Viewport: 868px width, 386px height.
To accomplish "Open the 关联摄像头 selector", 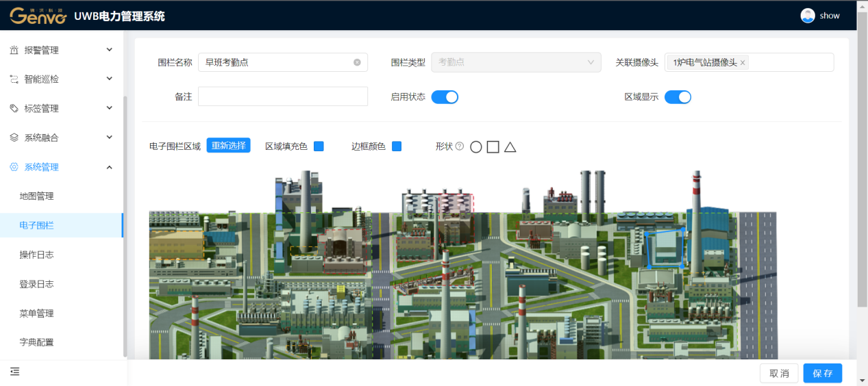I will point(749,62).
